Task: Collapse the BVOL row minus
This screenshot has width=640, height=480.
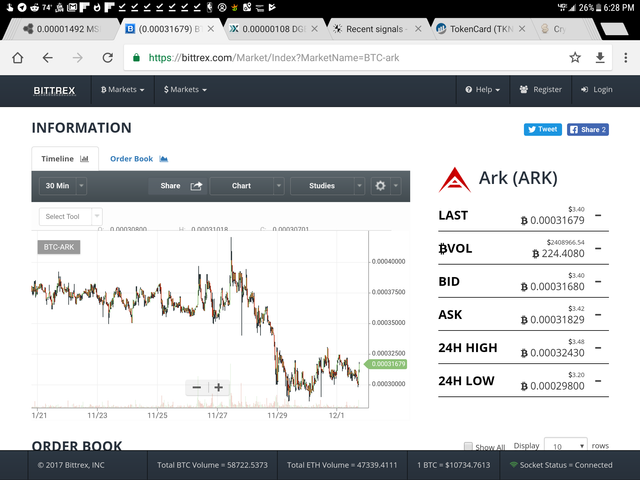Action: tap(598, 248)
